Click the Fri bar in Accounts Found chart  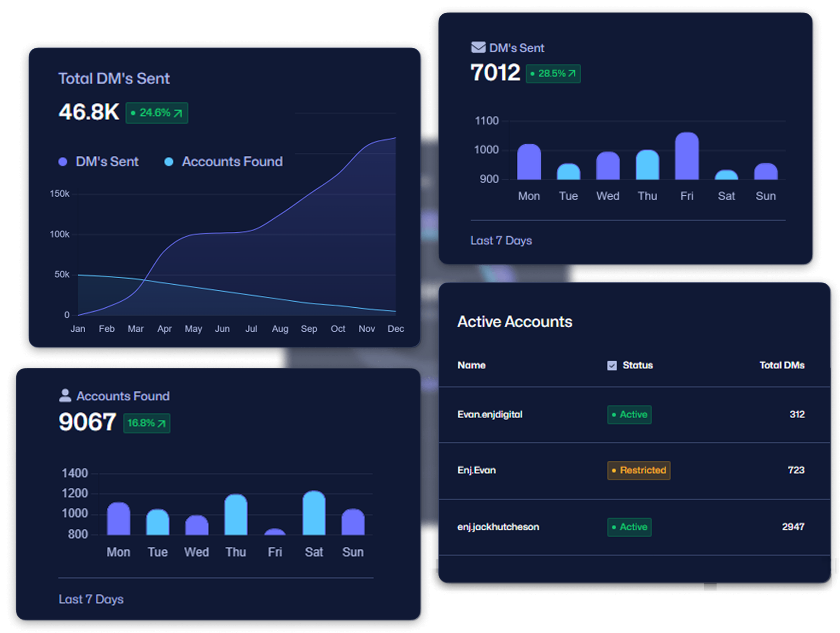point(275,532)
